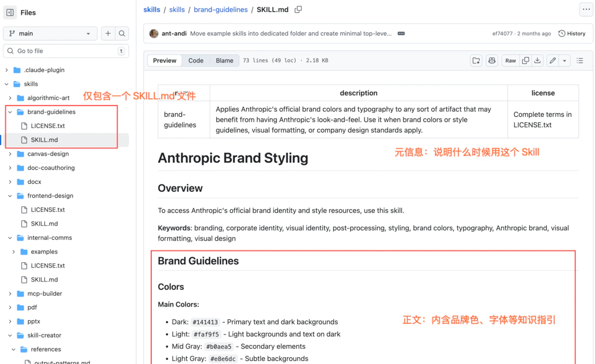Collapse the skill-creator folder chevron
Screen dimensions: 595x364
coord(10,336)
